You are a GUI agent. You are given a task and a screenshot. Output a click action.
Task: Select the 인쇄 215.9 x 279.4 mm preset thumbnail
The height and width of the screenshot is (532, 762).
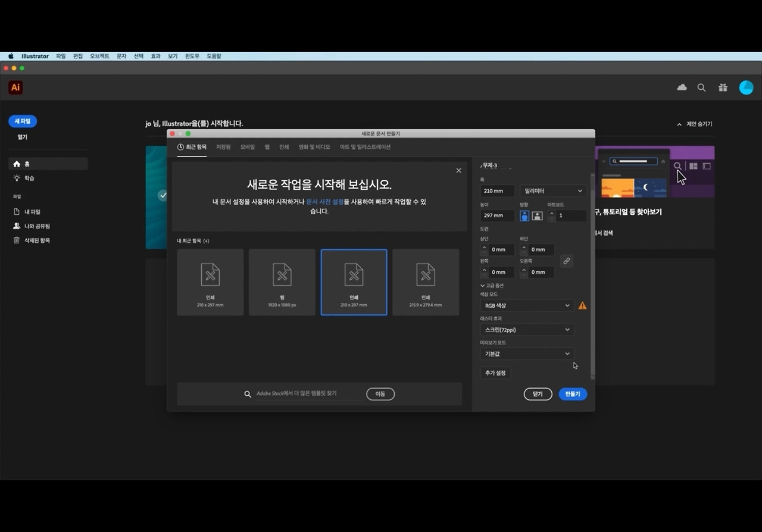[x=426, y=282]
